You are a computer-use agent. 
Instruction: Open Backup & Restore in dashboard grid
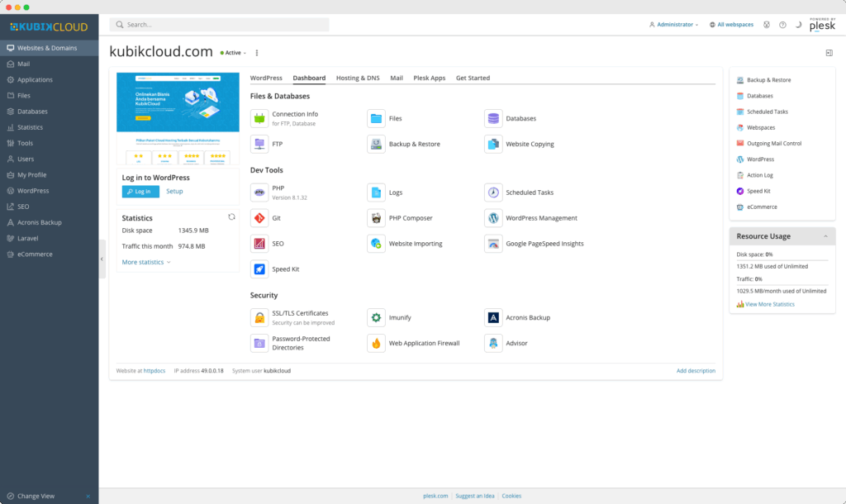click(x=403, y=144)
